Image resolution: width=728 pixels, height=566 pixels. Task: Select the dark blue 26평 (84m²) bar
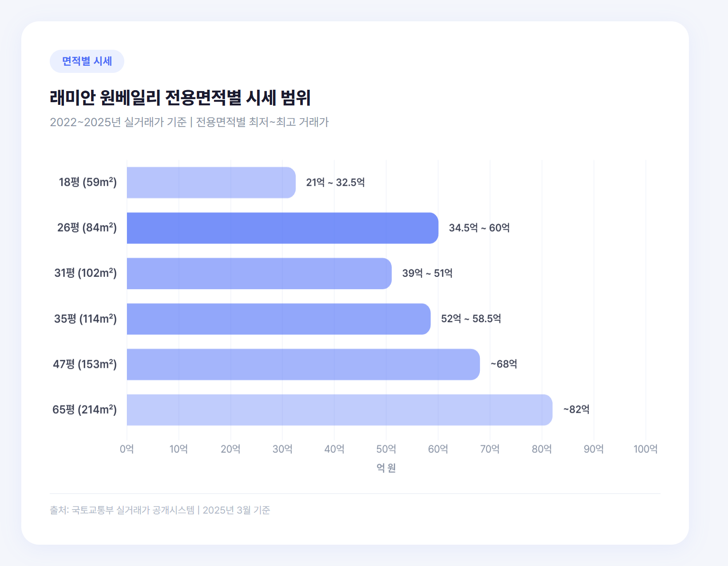point(282,228)
